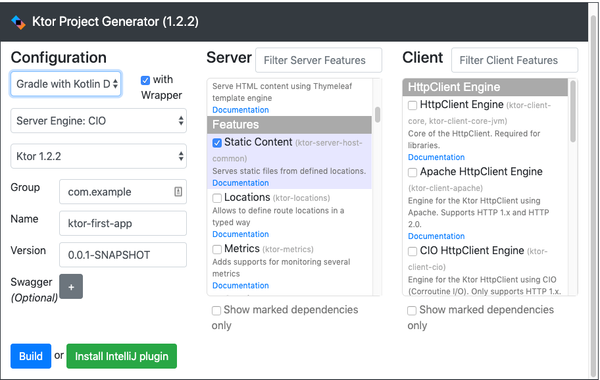The height and width of the screenshot is (380, 600).
Task: Click the Name field ktor-first-app
Action: click(x=123, y=223)
